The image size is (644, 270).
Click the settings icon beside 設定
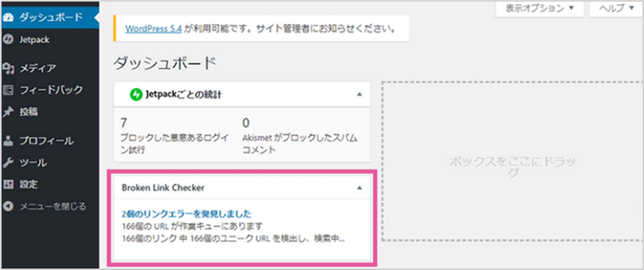[x=7, y=184]
